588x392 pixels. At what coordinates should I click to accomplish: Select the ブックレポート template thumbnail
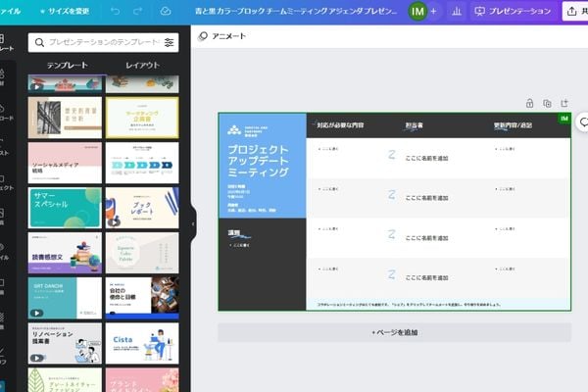[x=142, y=208]
